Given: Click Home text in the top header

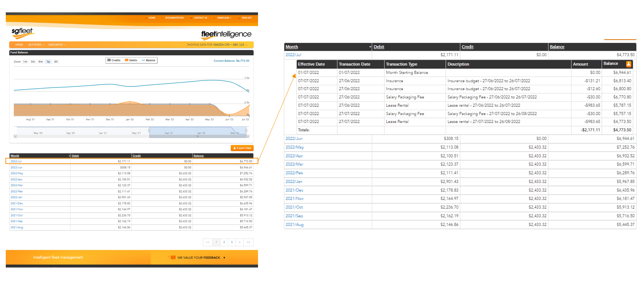Looking at the screenshot, I should [152, 18].
